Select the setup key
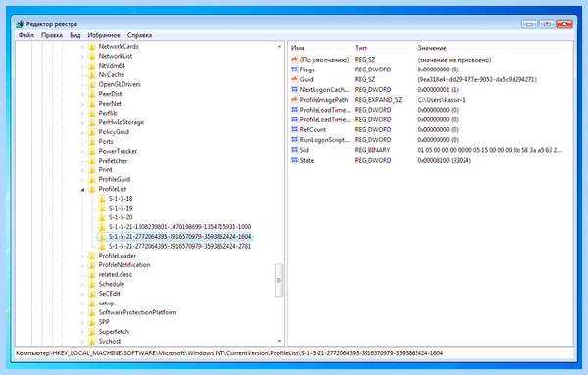This screenshot has width=588, height=375. [106, 304]
